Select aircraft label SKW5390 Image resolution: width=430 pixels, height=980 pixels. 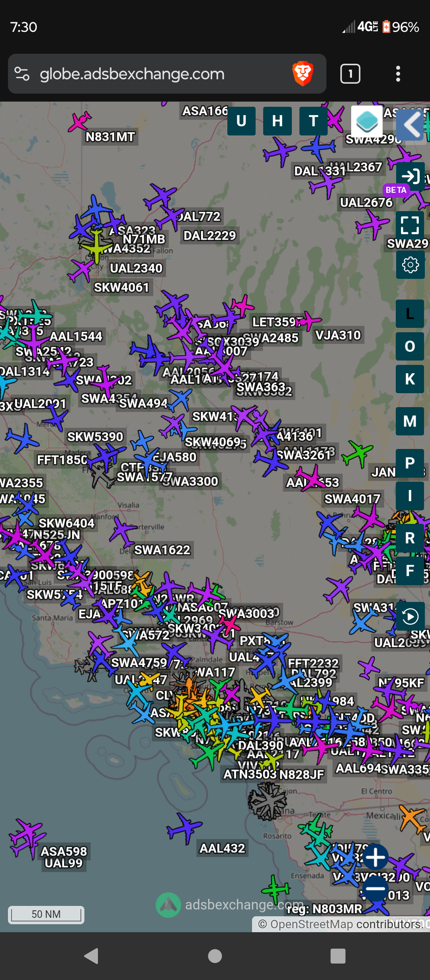click(x=95, y=437)
